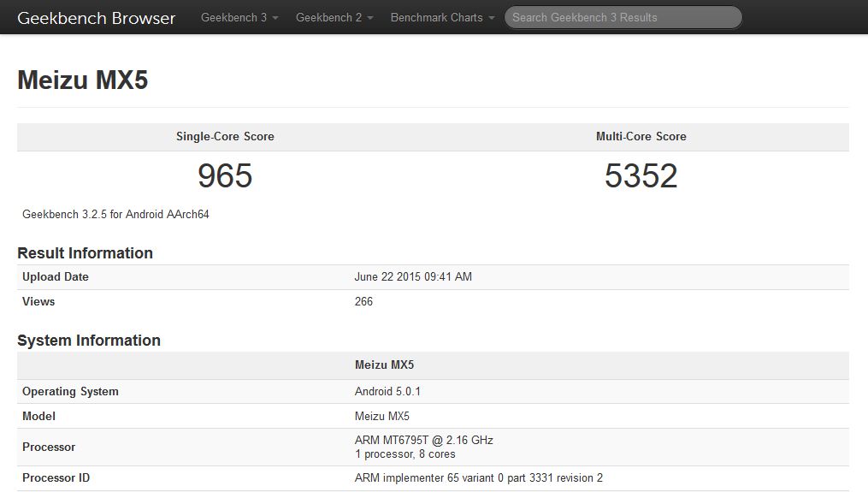
Task: Select the Model row label
Action: point(38,416)
